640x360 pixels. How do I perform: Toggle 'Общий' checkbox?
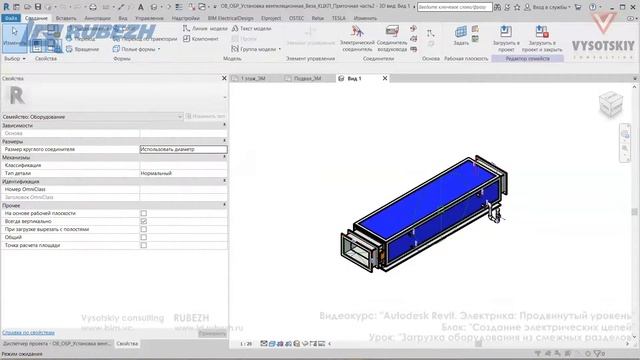144,237
